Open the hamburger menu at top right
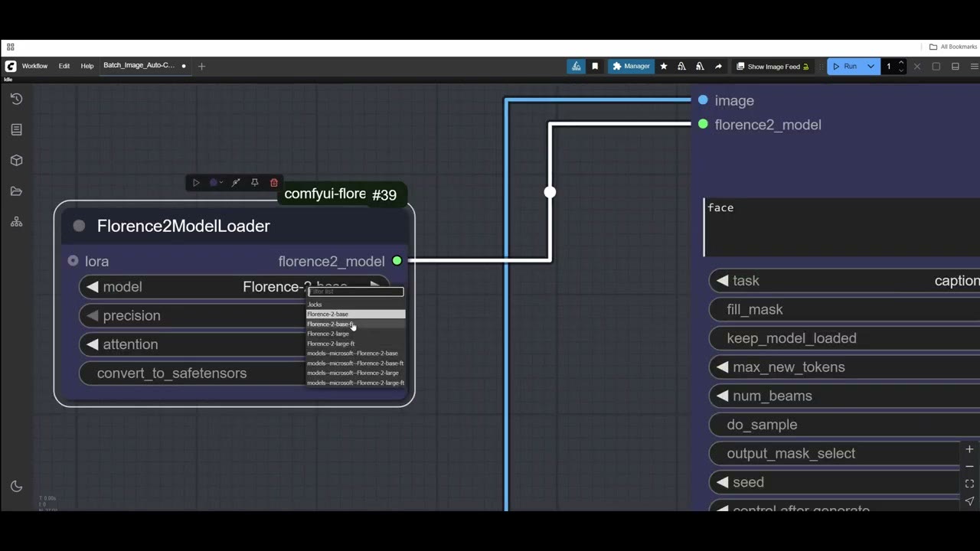This screenshot has width=980, height=551. click(x=974, y=67)
